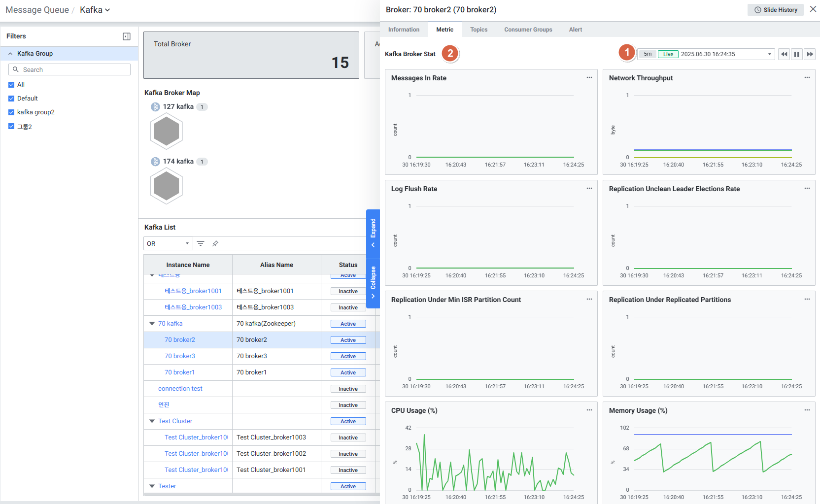The image size is (820, 504).
Task: Collapse the 70 kafka tree row
Action: [152, 324]
